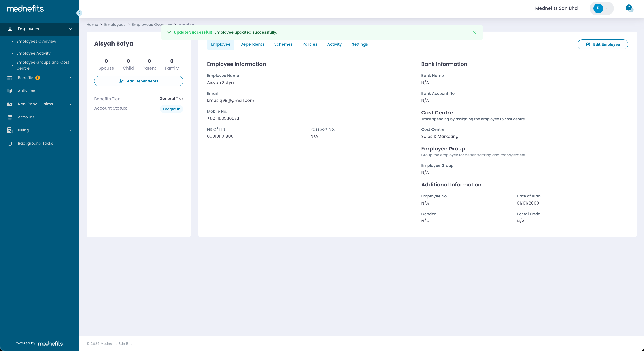Image resolution: width=644 pixels, height=351 pixels.
Task: Click the Background Tasks sync icon
Action: [10, 143]
